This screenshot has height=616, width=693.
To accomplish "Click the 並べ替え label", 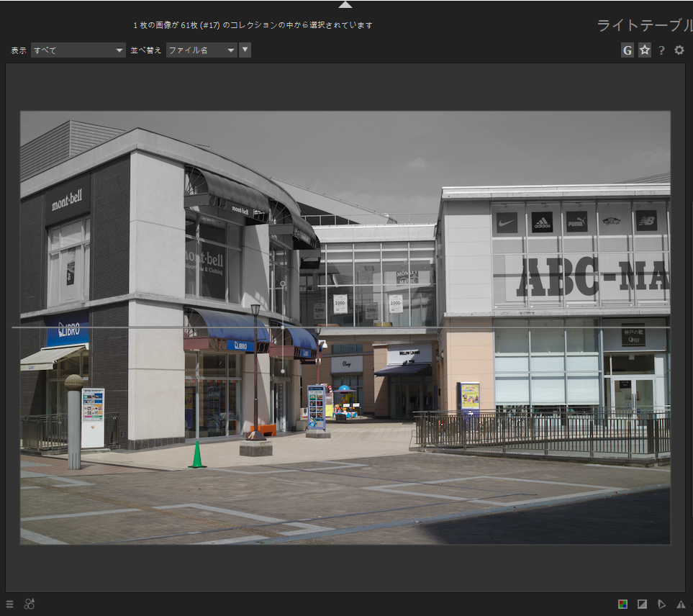I will [x=146, y=50].
